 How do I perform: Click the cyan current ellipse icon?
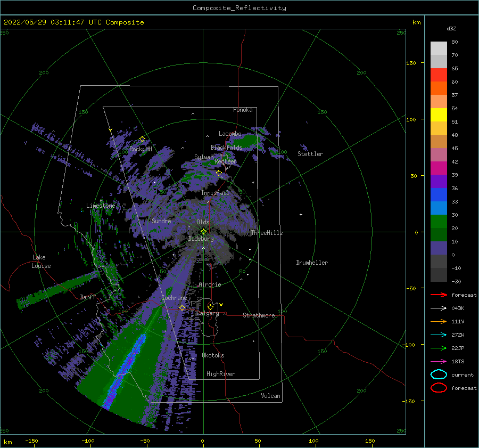(439, 374)
